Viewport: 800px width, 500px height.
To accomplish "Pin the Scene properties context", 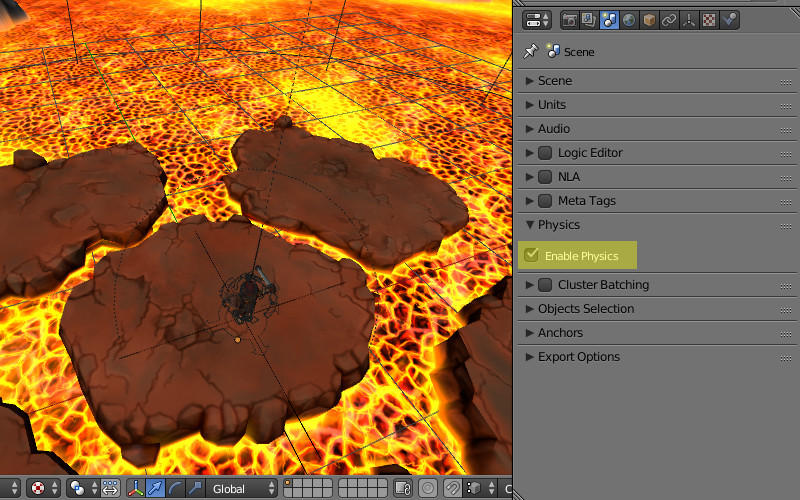I will [531, 51].
